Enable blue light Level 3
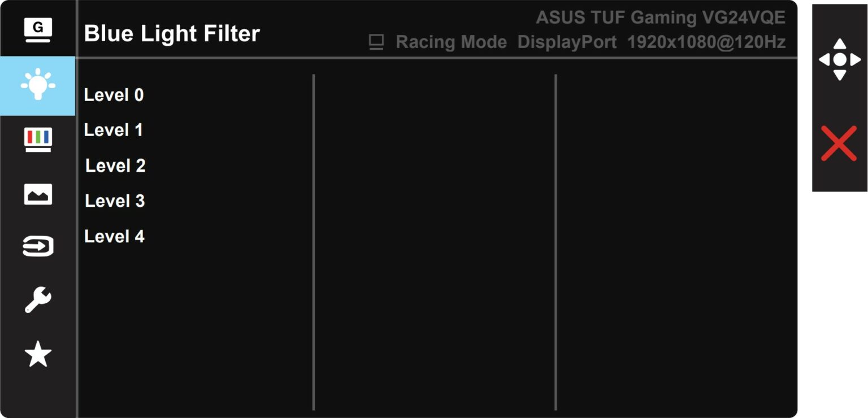Image resolution: width=868 pixels, height=418 pixels. (115, 201)
